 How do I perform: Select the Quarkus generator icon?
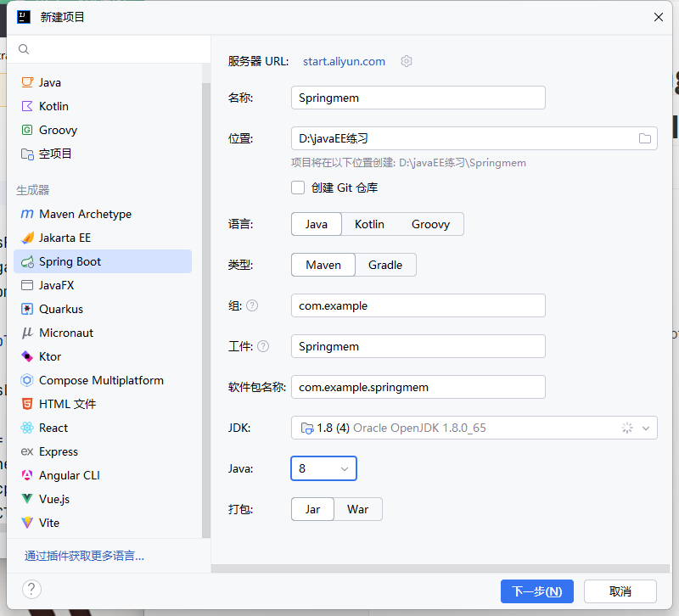[27, 309]
